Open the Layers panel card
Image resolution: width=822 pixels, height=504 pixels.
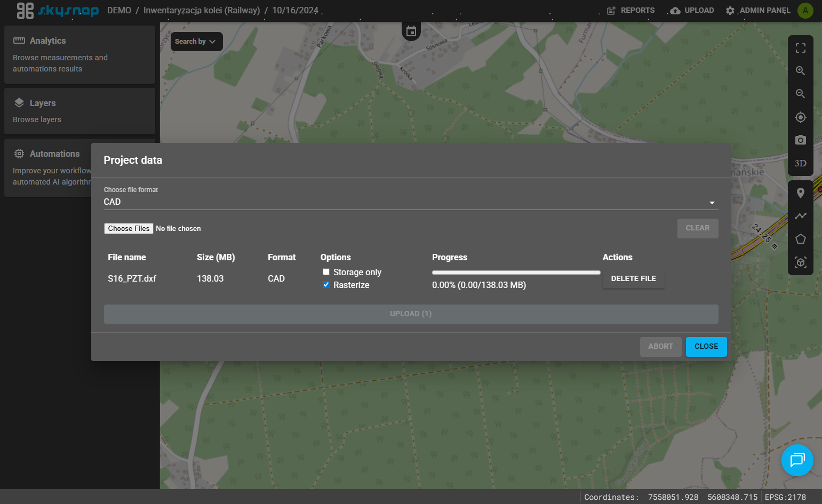point(79,111)
